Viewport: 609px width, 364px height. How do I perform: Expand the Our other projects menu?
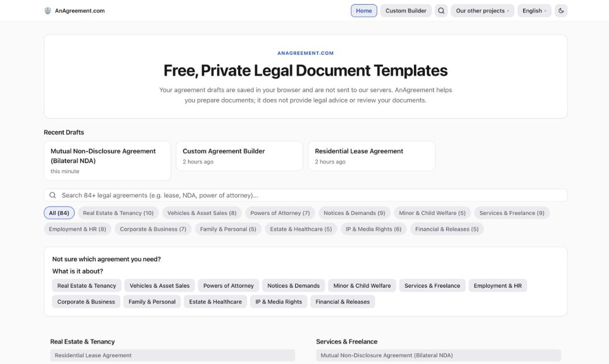[482, 11]
